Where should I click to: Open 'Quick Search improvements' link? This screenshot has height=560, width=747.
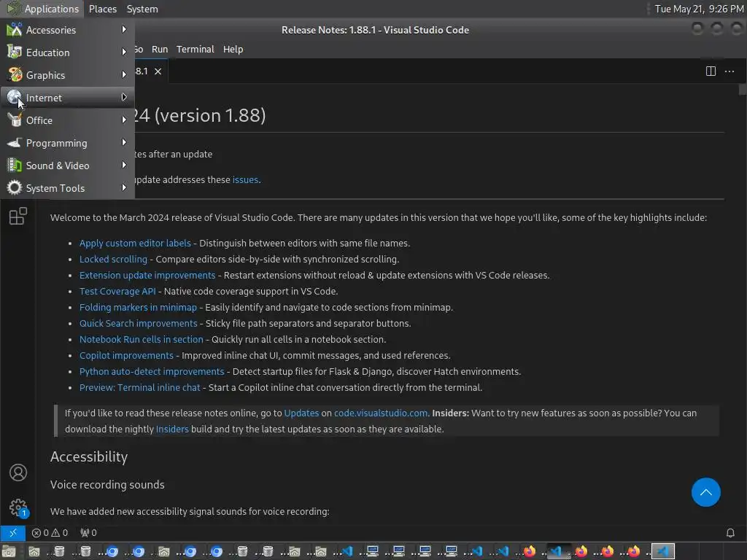[138, 323]
